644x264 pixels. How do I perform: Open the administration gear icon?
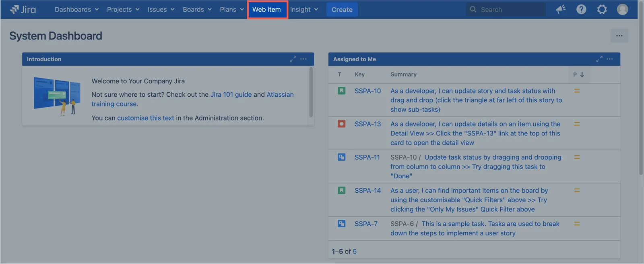602,9
